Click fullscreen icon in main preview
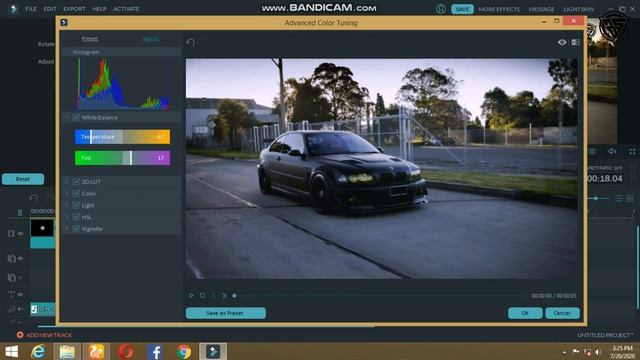The image size is (640, 360). click(632, 152)
